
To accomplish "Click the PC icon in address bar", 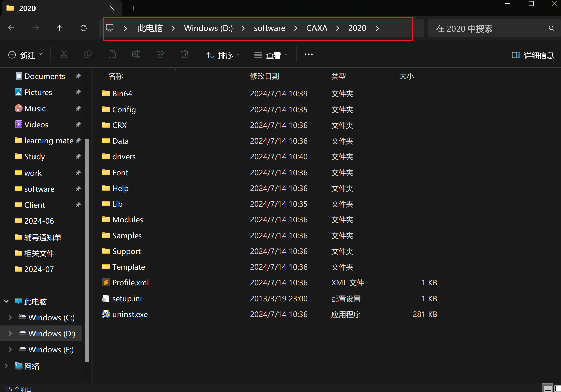I will click(110, 28).
